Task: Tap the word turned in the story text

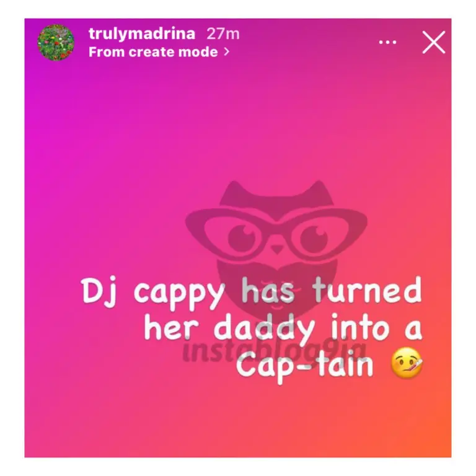Action: (367, 291)
